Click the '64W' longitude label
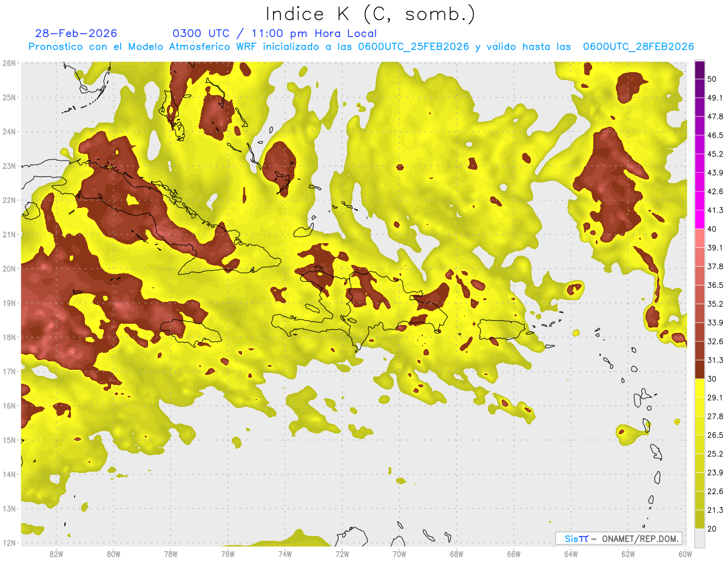 tap(571, 554)
